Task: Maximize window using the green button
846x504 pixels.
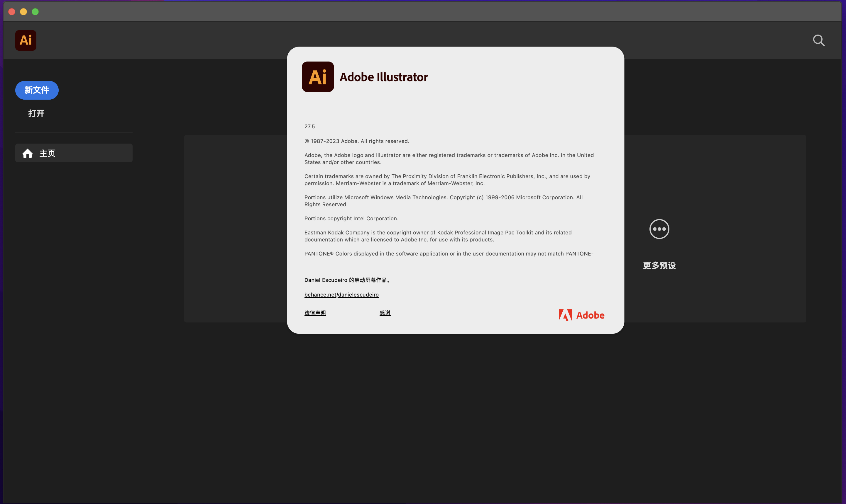Action: click(x=35, y=12)
